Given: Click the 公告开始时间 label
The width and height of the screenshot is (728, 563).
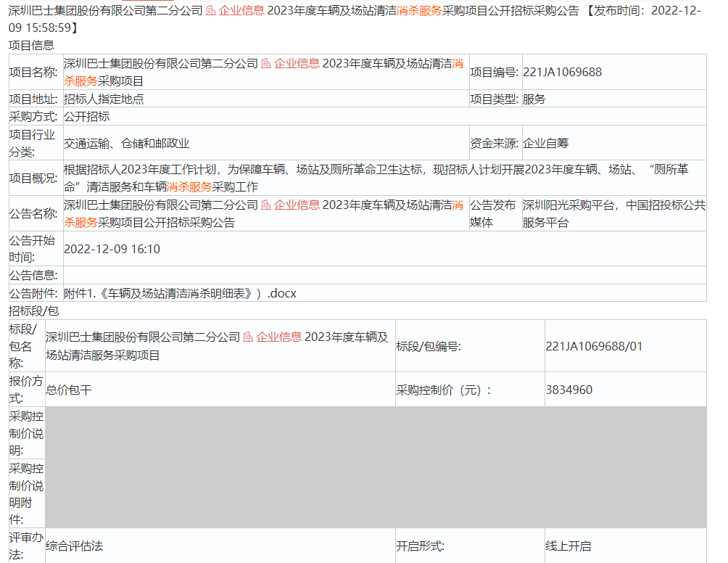Looking at the screenshot, I should coord(32,249).
